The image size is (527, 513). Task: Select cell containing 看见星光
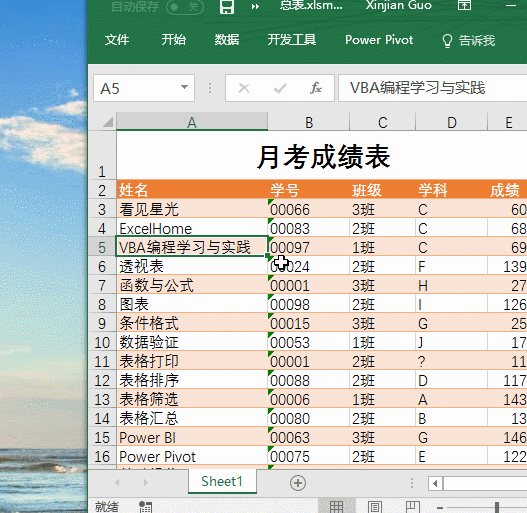(x=192, y=209)
